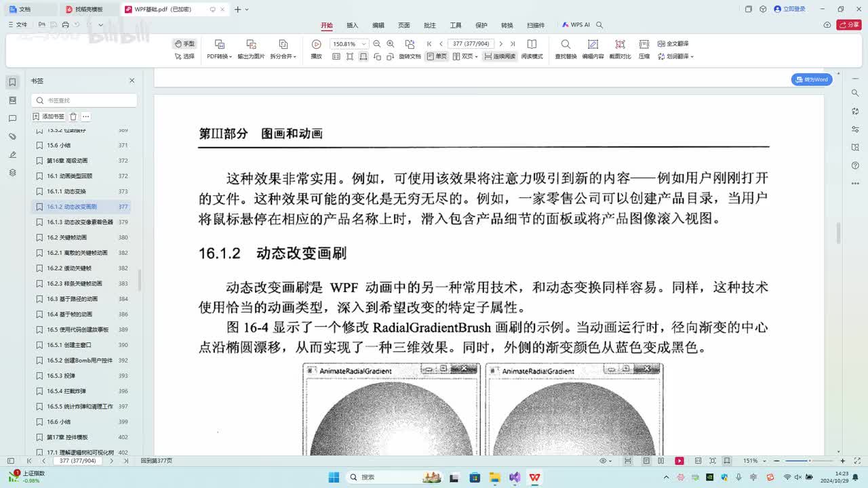Click the 书签查找 bookmark search field
The height and width of the screenshot is (488, 868).
[x=84, y=100]
